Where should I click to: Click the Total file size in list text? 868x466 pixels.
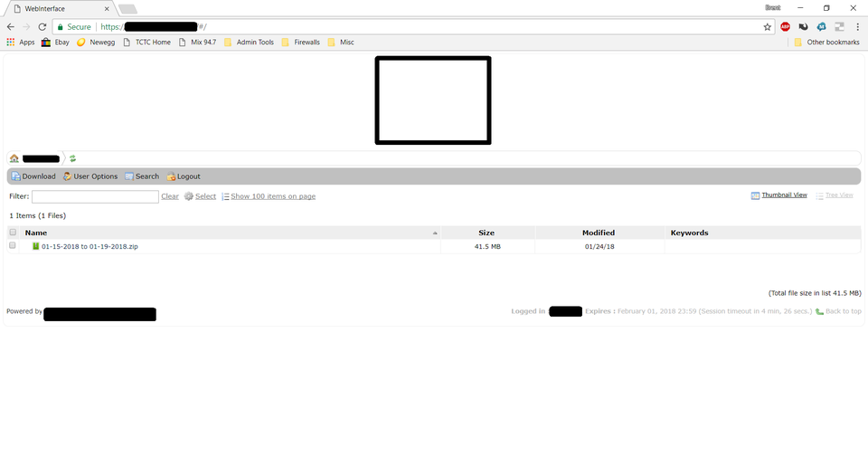point(815,293)
